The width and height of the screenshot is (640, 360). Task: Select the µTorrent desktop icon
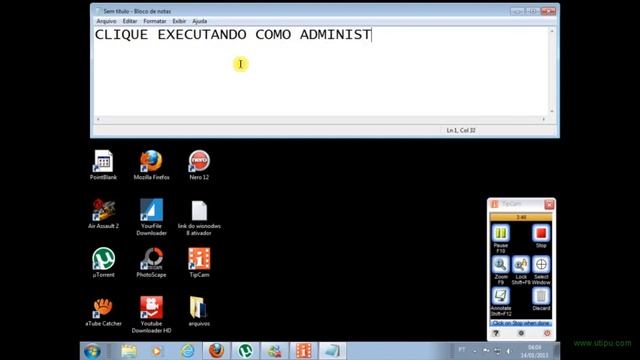coord(103,262)
